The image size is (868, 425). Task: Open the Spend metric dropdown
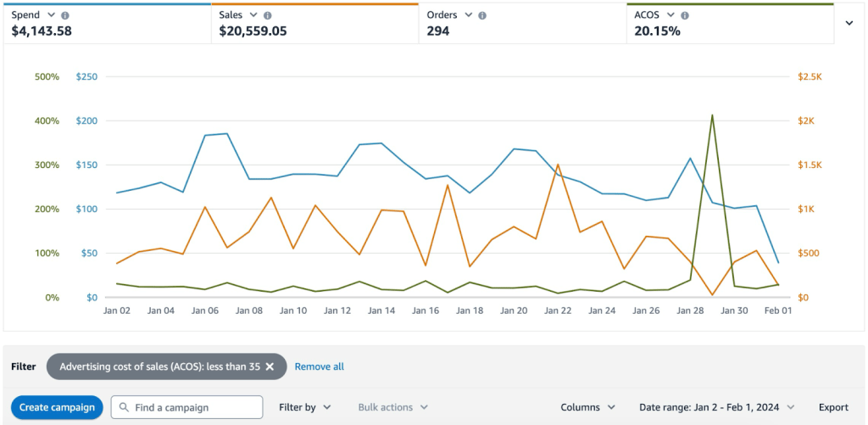52,15
